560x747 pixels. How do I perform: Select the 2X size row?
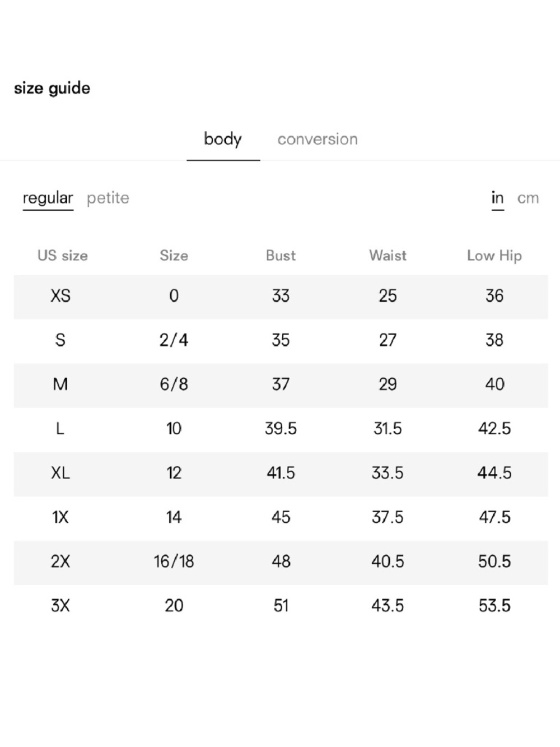[x=281, y=562]
